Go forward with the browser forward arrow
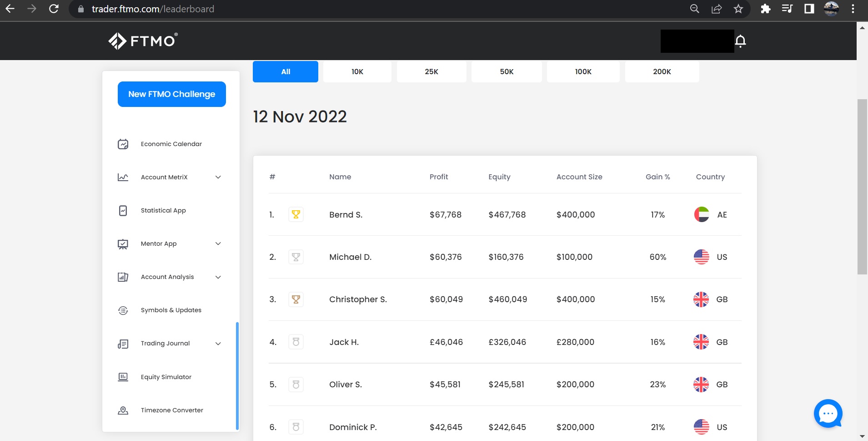The width and height of the screenshot is (868, 441). pyautogui.click(x=32, y=9)
